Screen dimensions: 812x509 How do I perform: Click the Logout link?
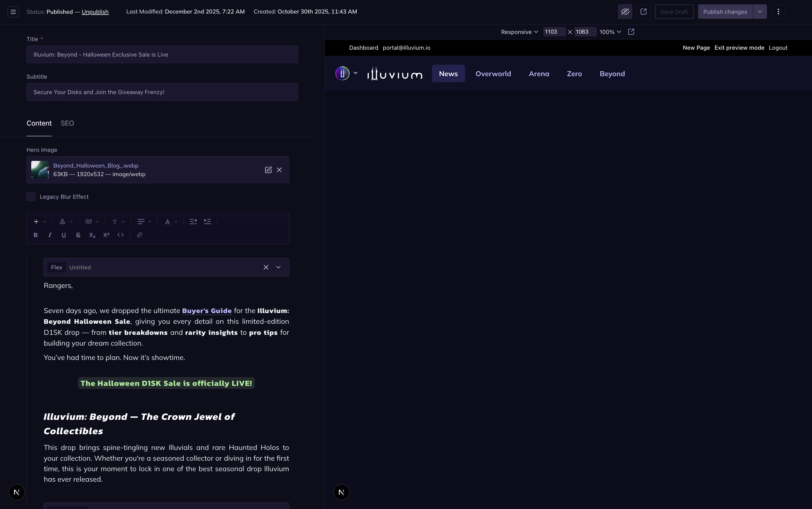pos(778,48)
